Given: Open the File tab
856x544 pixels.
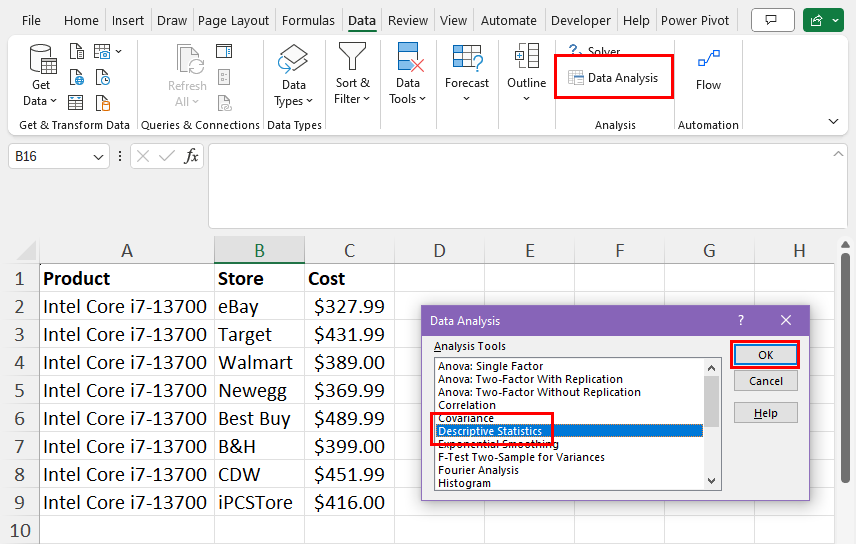Looking at the screenshot, I should tap(31, 21).
